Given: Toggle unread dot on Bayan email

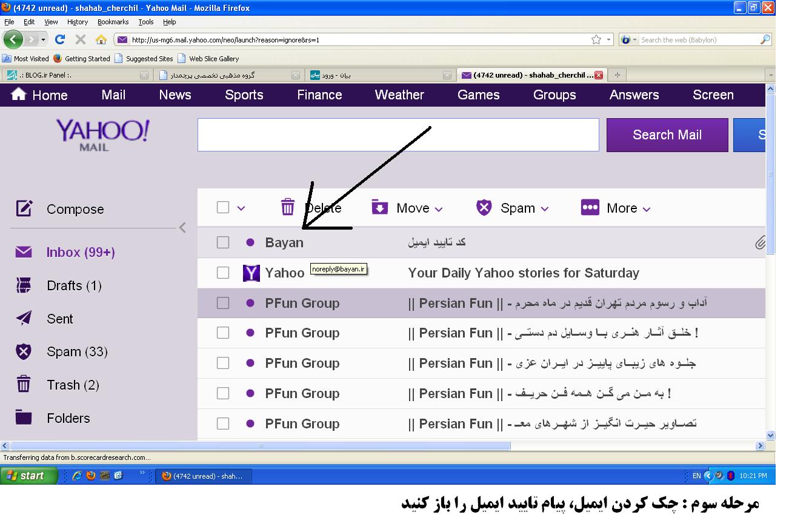Looking at the screenshot, I should [250, 242].
